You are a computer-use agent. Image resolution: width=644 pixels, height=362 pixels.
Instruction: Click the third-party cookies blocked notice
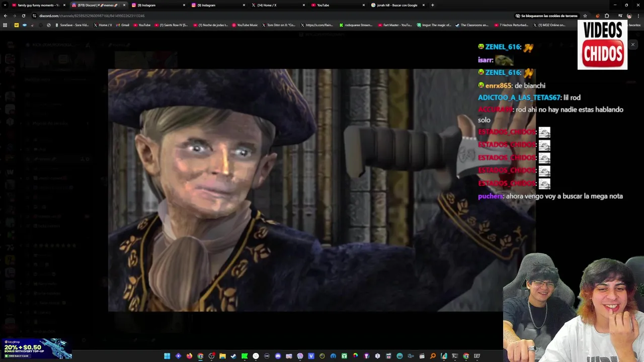click(x=546, y=16)
